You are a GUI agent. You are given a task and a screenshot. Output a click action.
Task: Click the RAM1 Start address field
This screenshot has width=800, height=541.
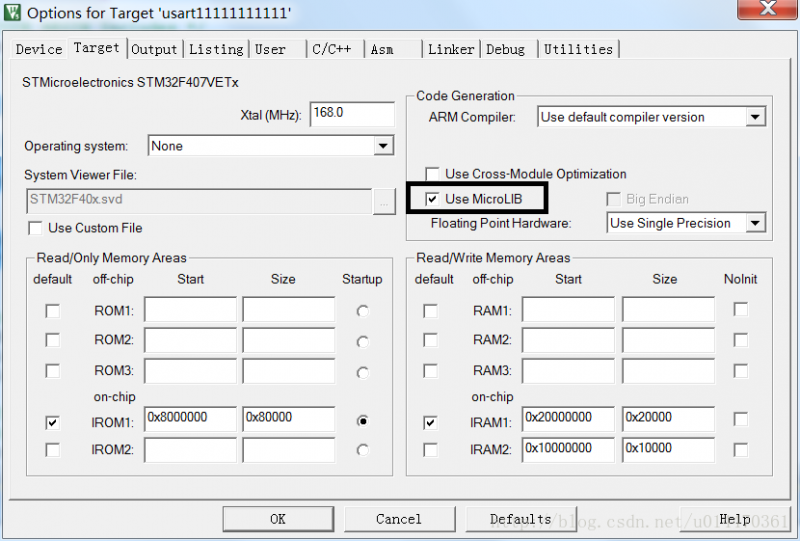568,309
